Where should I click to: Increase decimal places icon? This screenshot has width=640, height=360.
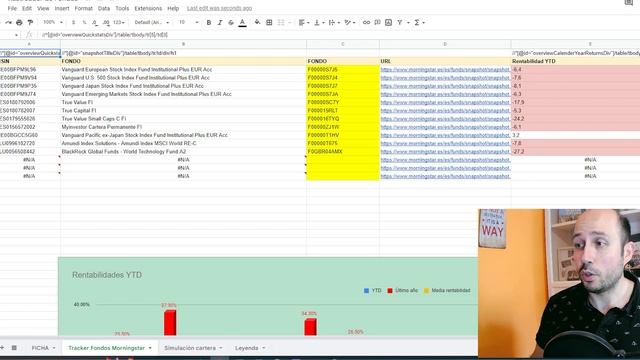click(x=106, y=22)
